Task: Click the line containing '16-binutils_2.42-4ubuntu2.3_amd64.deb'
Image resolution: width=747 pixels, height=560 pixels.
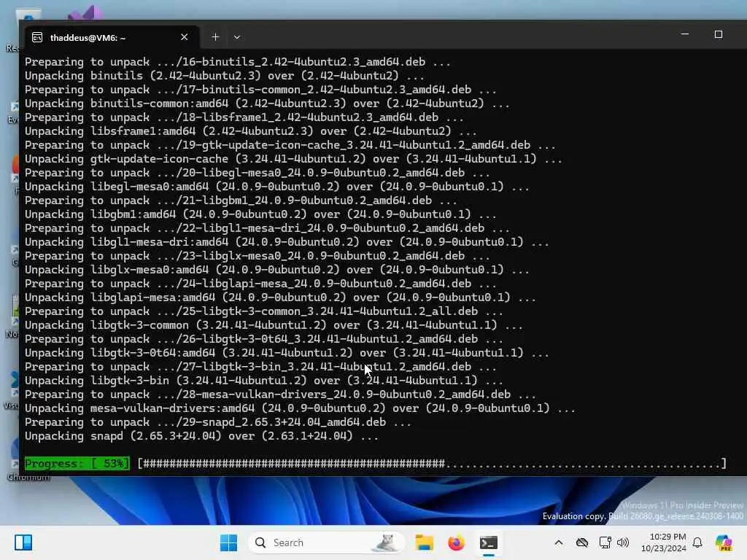Action: [x=238, y=62]
